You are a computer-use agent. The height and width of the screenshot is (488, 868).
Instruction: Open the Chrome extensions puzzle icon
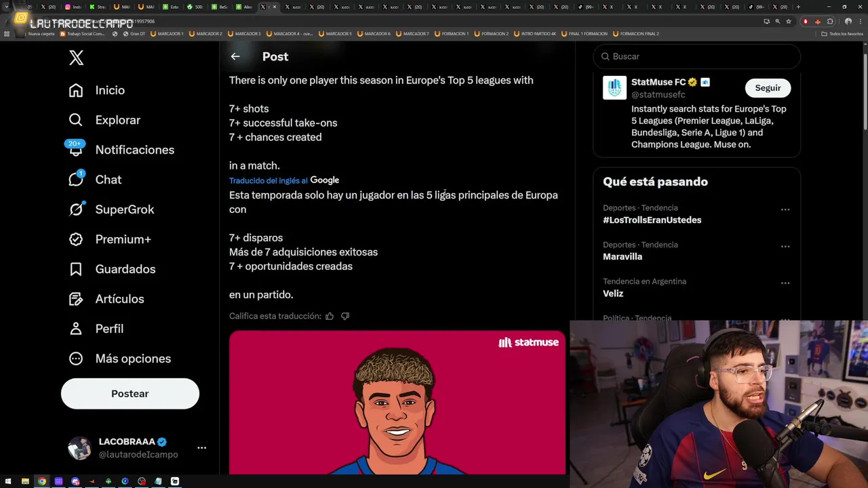[x=830, y=21]
